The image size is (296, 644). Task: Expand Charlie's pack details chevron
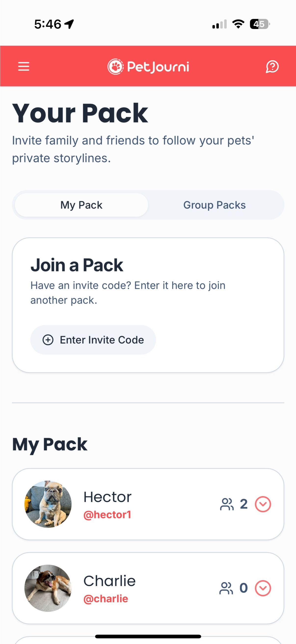(263, 588)
